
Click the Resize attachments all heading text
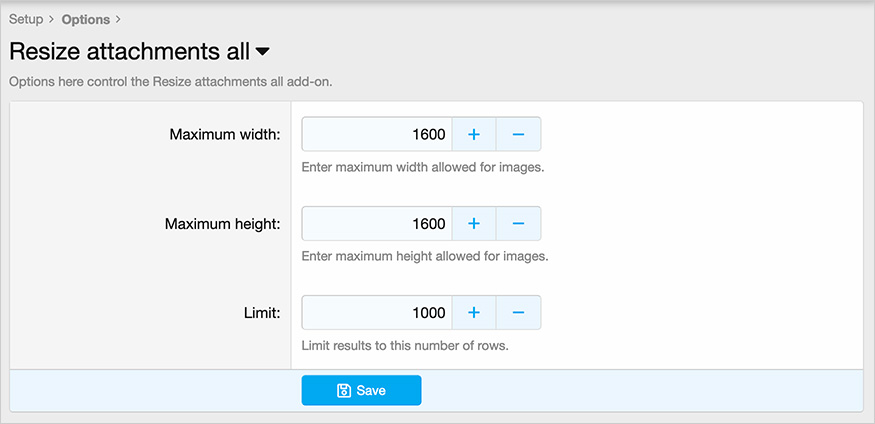128,52
